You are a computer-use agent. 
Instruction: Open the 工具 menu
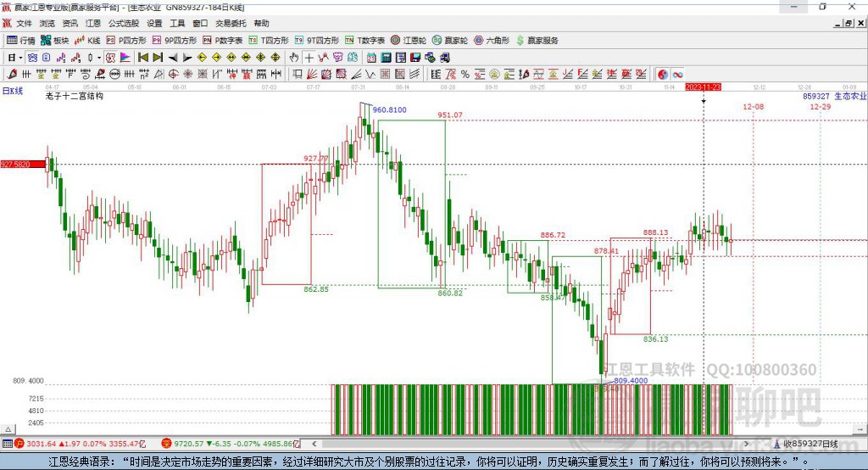pos(177,23)
